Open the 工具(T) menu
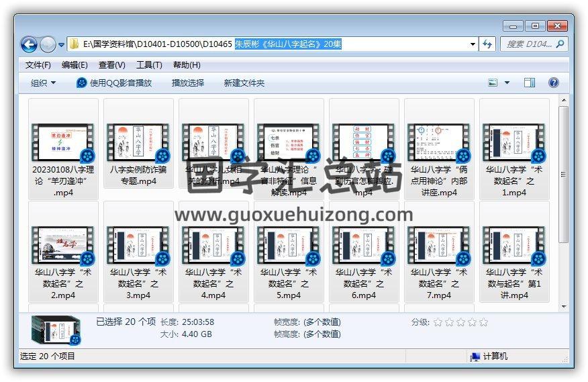588x382 pixels. tap(149, 65)
